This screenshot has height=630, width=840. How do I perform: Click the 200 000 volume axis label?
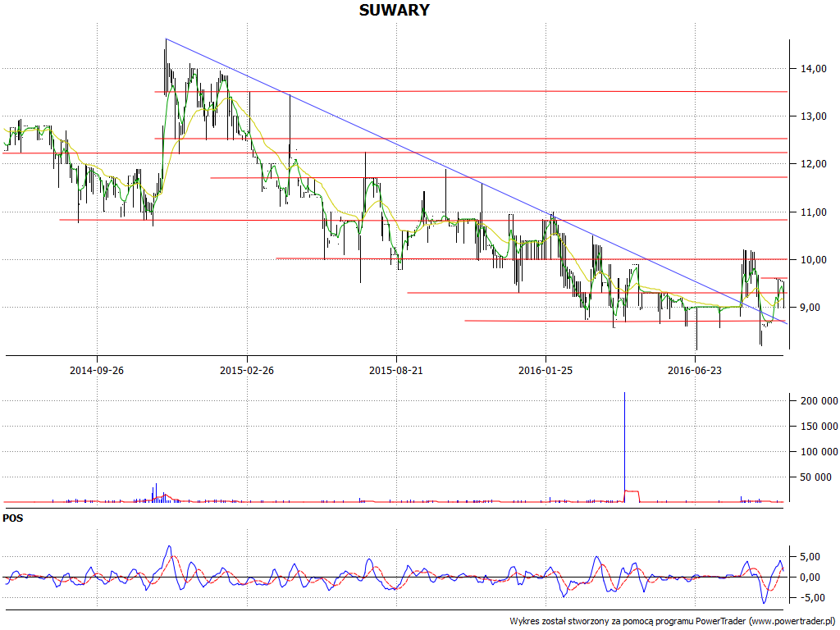pyautogui.click(x=819, y=400)
